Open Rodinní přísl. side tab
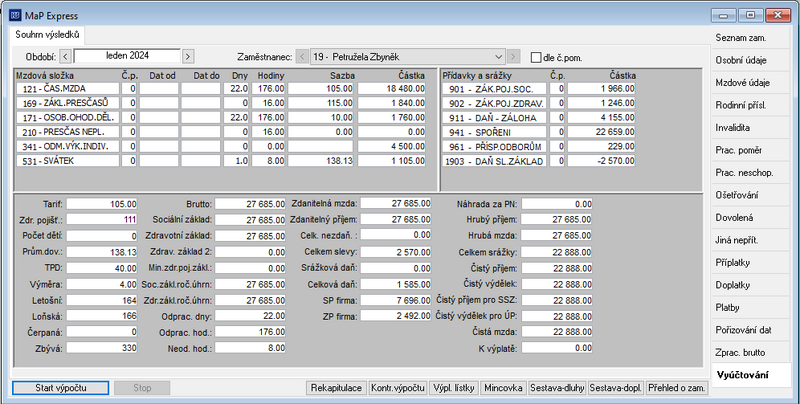 (751, 105)
